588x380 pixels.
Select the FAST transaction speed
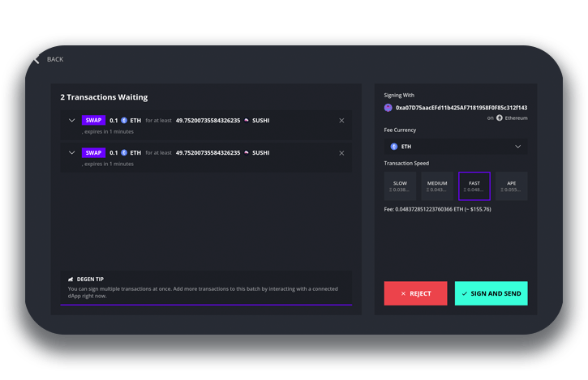tap(474, 186)
